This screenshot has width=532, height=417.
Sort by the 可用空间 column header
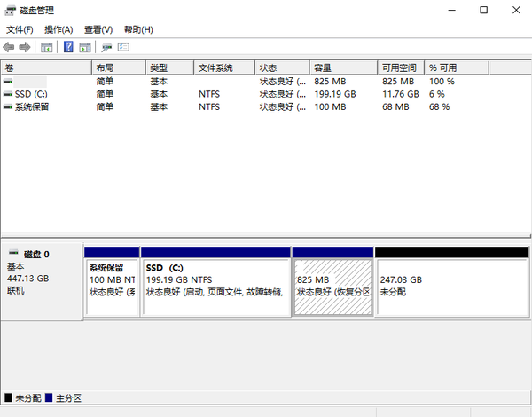click(x=401, y=67)
